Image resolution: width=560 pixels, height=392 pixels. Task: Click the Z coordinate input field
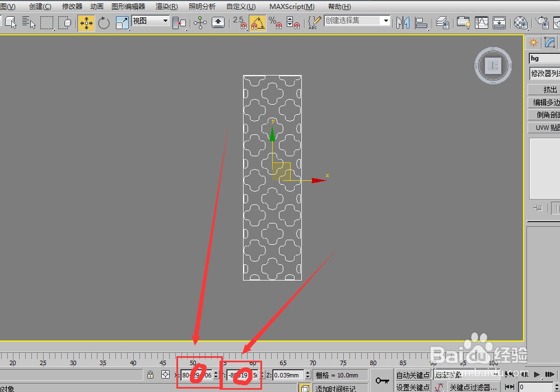pos(288,375)
